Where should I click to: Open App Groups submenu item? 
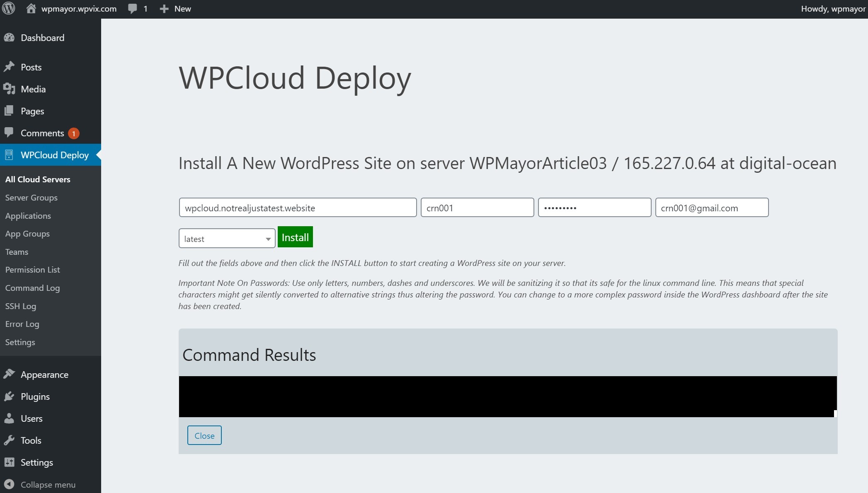(x=27, y=234)
